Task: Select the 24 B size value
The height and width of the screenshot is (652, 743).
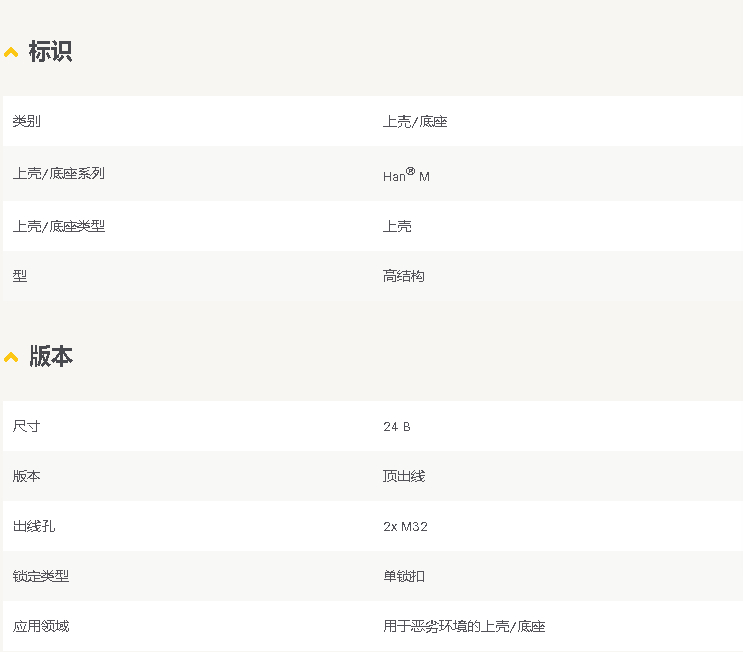Action: (397, 427)
